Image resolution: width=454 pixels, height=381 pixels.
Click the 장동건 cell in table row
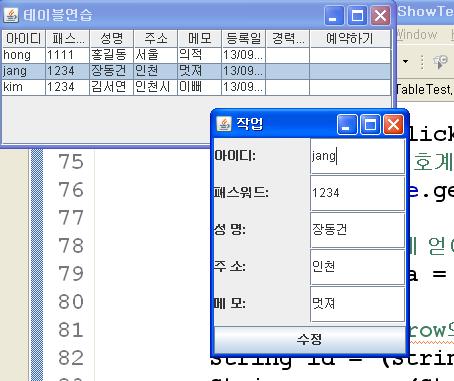[x=111, y=71]
